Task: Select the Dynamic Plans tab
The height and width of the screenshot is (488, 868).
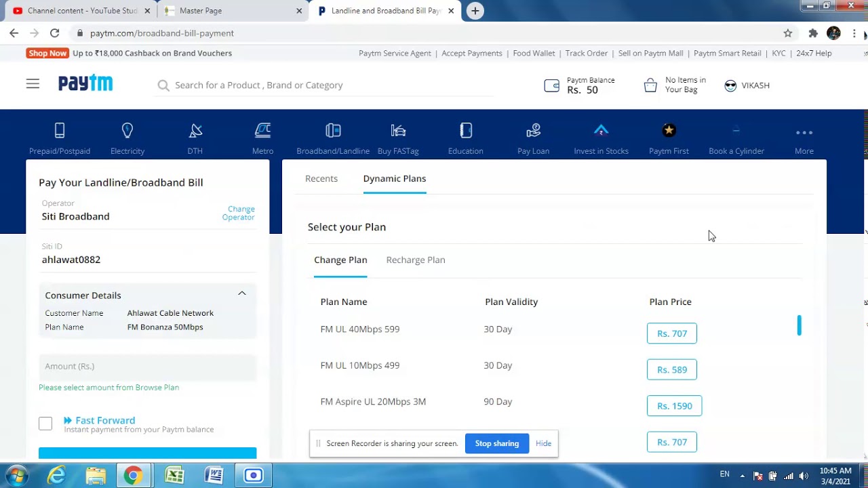Action: point(395,178)
